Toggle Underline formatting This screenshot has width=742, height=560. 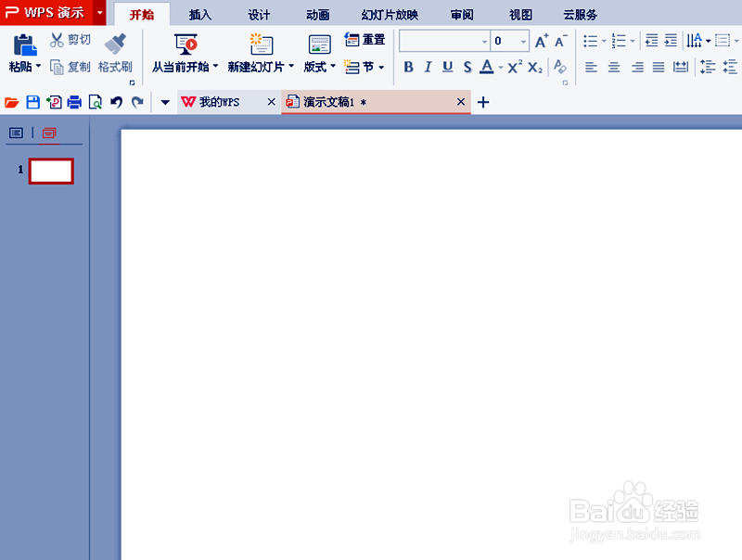(447, 67)
